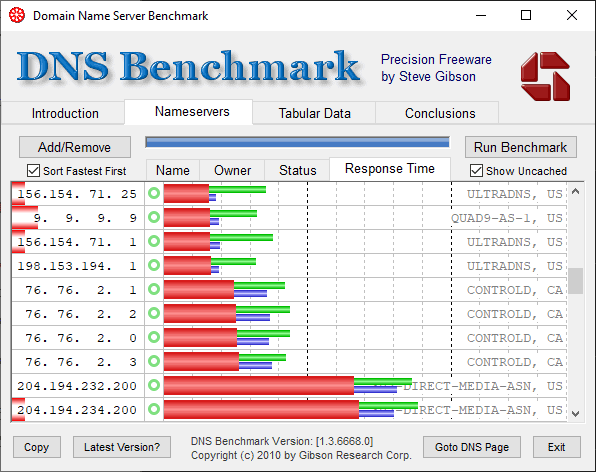Viewport: 596px width, 472px height.
Task: Toggle Sort Fastest First checkbox
Action: (33, 171)
